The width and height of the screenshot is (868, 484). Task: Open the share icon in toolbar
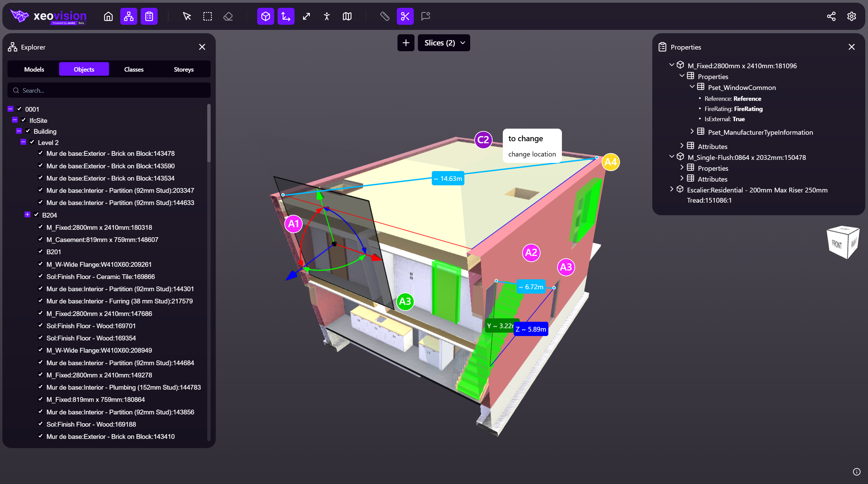coord(831,16)
